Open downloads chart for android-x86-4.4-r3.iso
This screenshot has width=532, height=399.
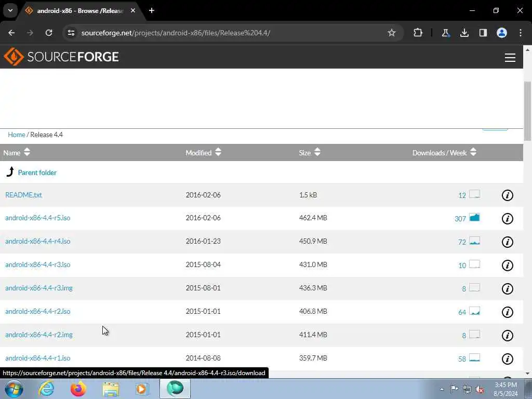pos(474,264)
